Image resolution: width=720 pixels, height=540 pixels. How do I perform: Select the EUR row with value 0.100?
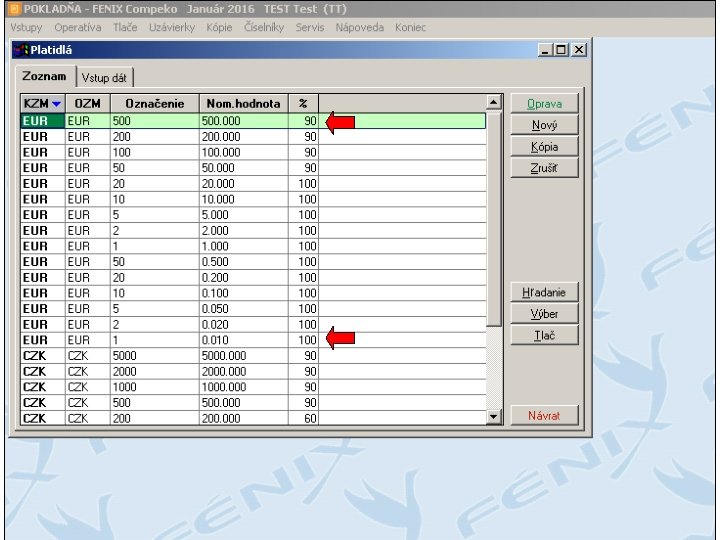(x=253, y=293)
